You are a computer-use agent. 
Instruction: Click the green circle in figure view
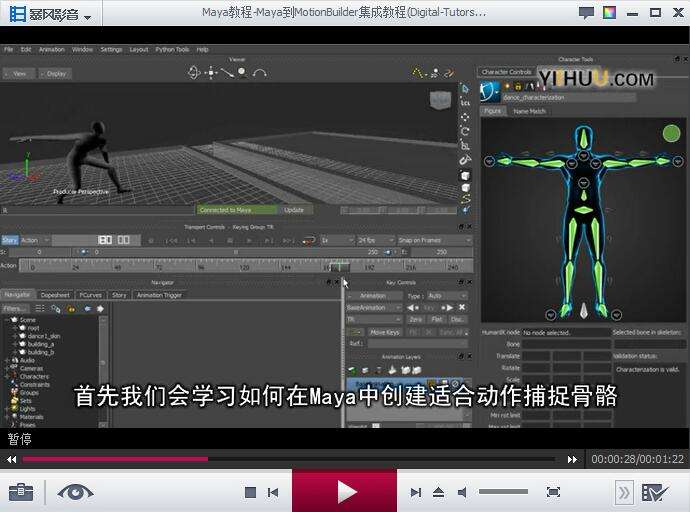point(671,133)
